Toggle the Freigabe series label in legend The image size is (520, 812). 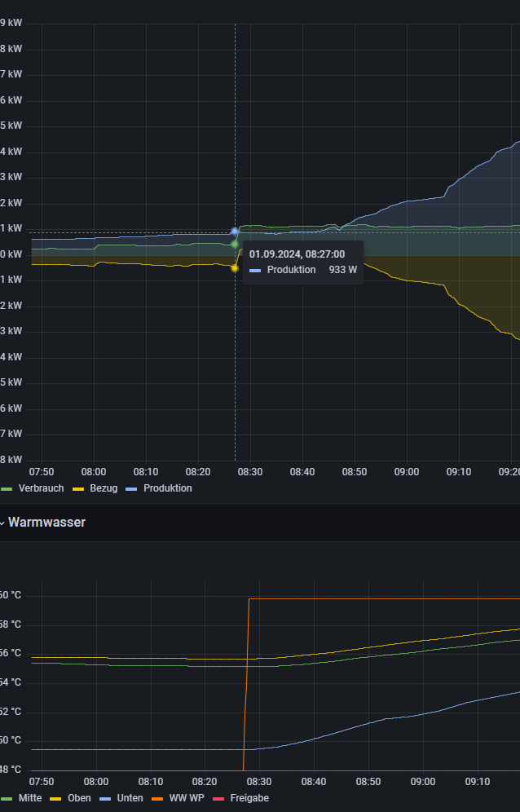(249, 798)
